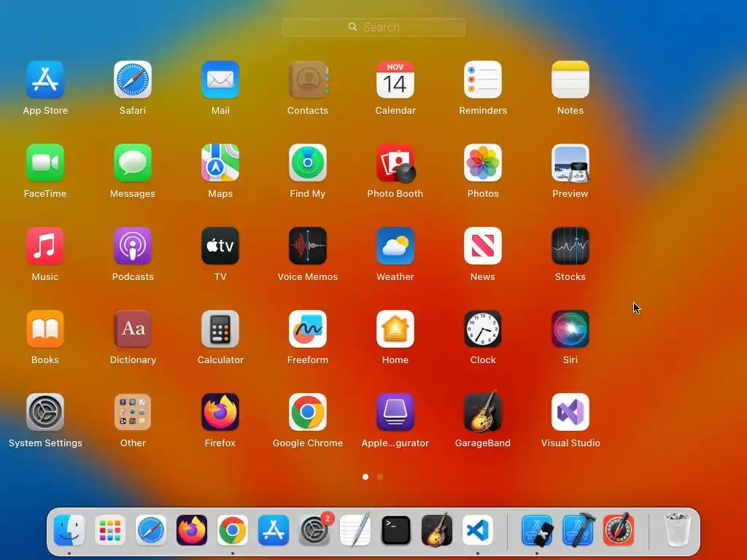
Task: Start the FaceTime app
Action: tap(45, 163)
